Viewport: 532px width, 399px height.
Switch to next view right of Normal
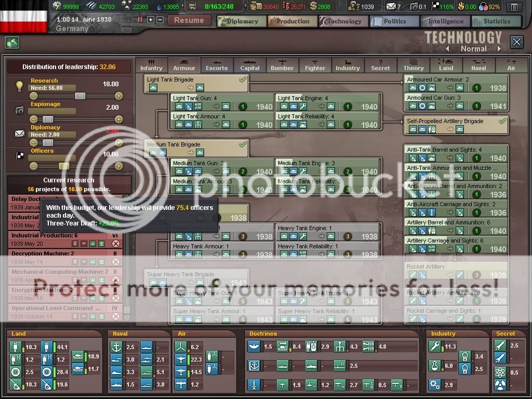point(499,49)
